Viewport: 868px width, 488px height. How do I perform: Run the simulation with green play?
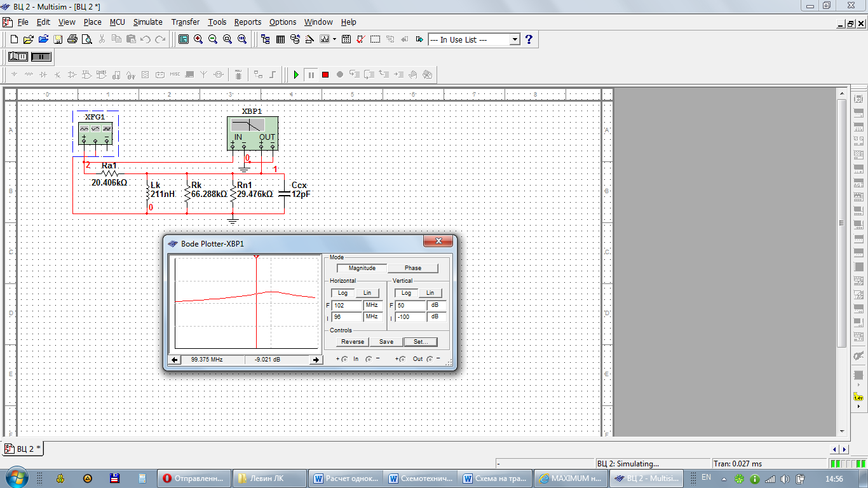(x=296, y=74)
